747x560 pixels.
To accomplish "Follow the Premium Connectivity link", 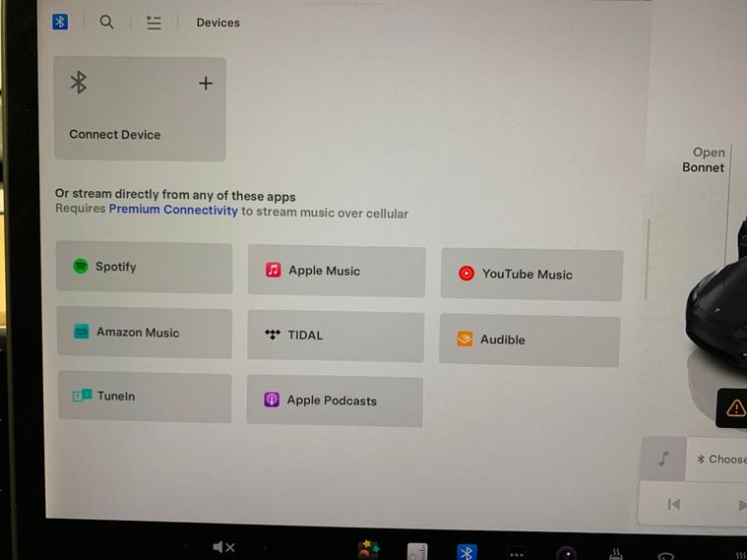I will (x=173, y=210).
